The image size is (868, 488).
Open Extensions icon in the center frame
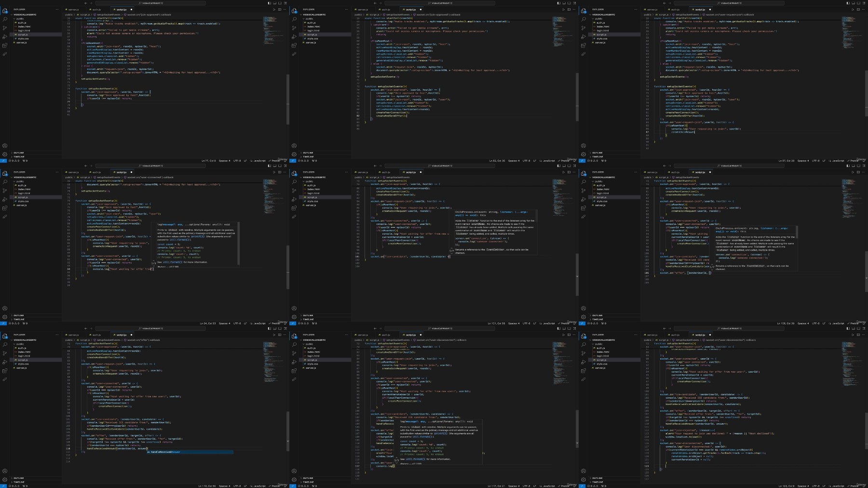(x=294, y=208)
